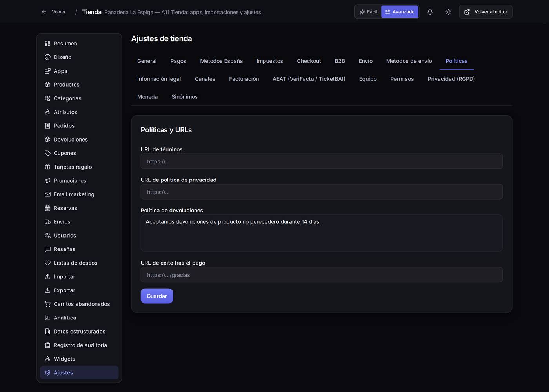
Task: Click the Exportar download icon
Action: click(47, 290)
